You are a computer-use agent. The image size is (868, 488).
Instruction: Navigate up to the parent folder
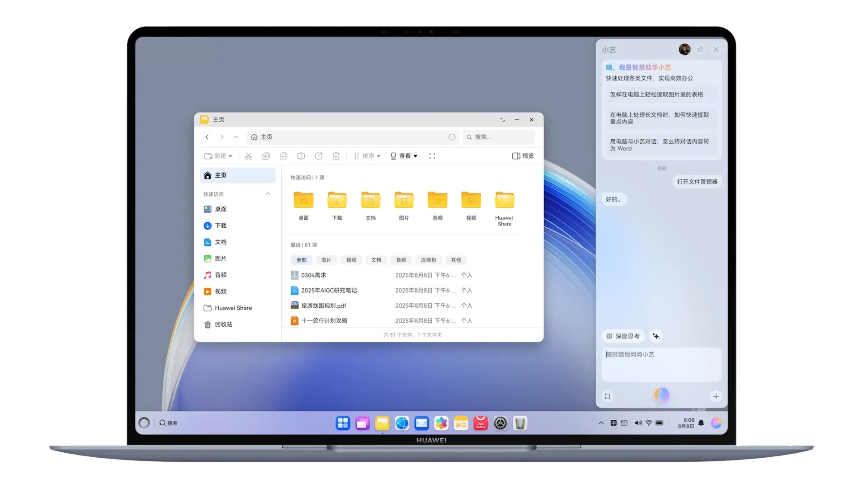[236, 137]
